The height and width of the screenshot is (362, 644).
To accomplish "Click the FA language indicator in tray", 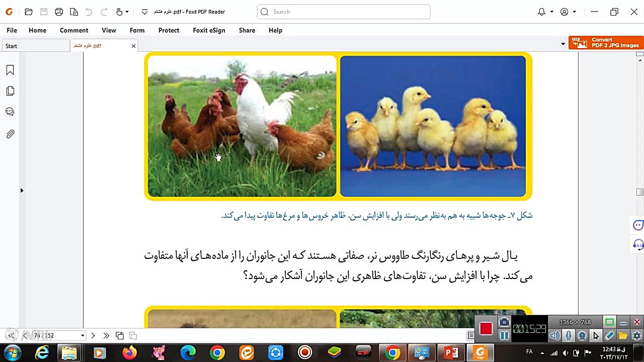I will pyautogui.click(x=529, y=353).
